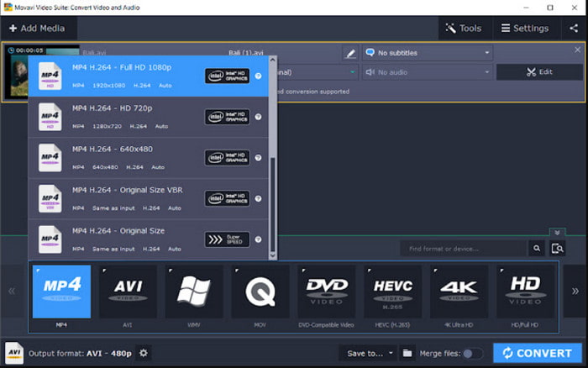Select MP4 H.264 - 640x480 preset
Screen dimensions: 588x368
149,158
